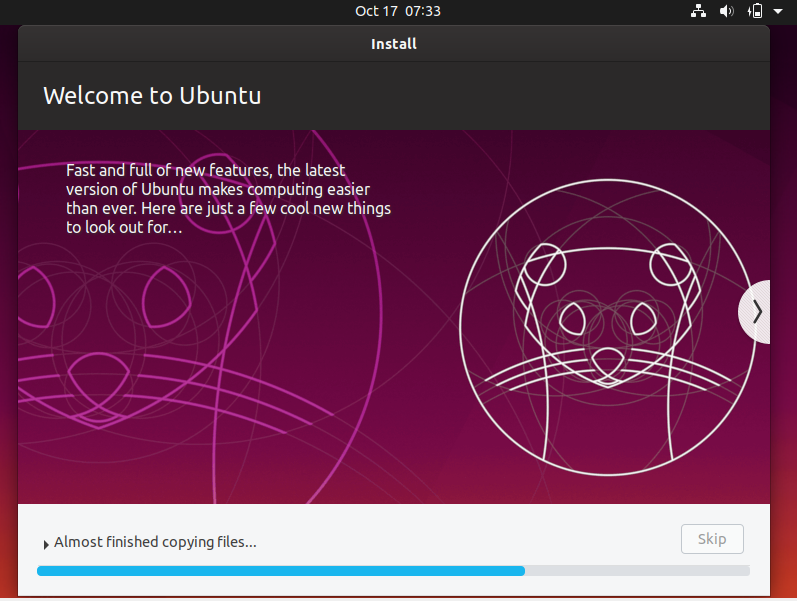Viewport: 797px width, 601px height.
Task: Click the battery power indicator icon
Action: [x=755, y=11]
